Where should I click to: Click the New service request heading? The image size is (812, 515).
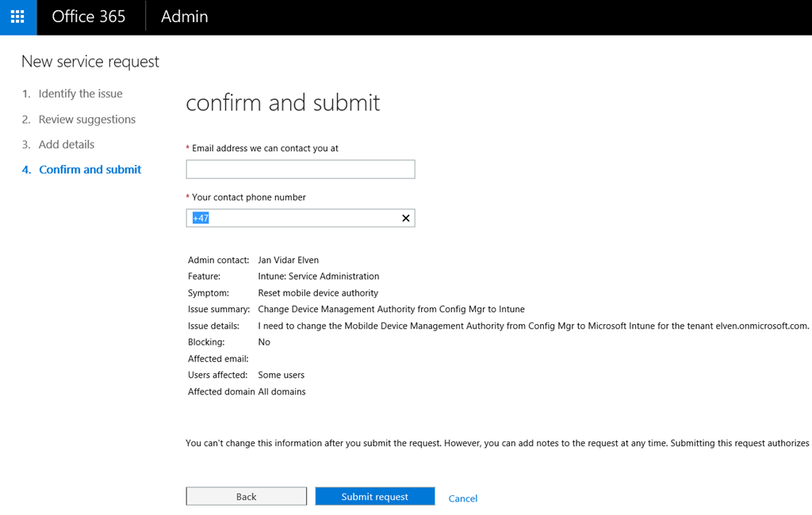click(x=90, y=62)
